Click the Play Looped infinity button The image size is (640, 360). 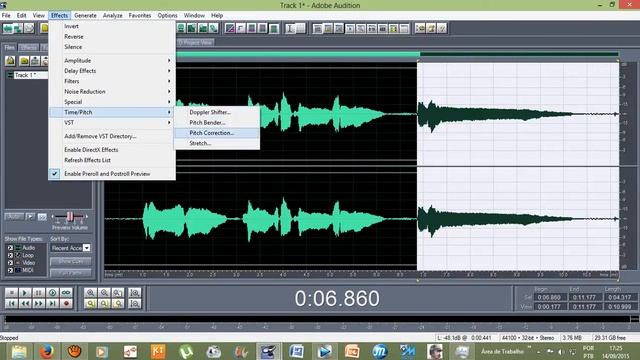click(x=66, y=293)
